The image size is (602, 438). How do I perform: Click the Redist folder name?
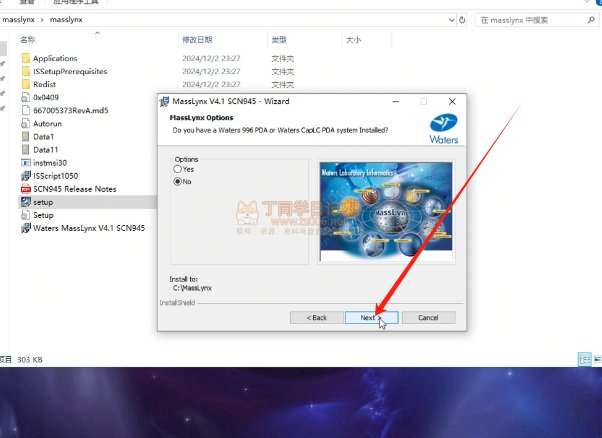(44, 84)
